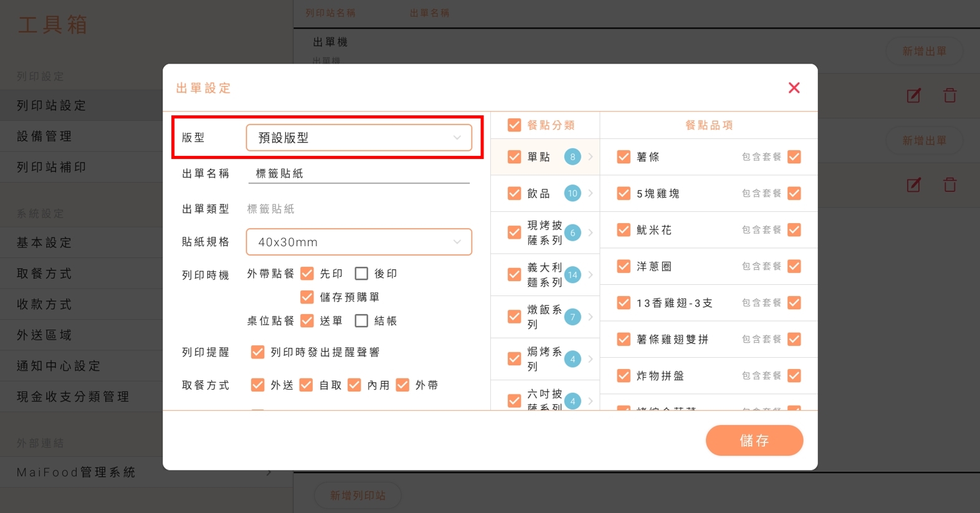Click the blue count badge next to 單點
Image resolution: width=980 pixels, height=513 pixels.
pyautogui.click(x=573, y=157)
